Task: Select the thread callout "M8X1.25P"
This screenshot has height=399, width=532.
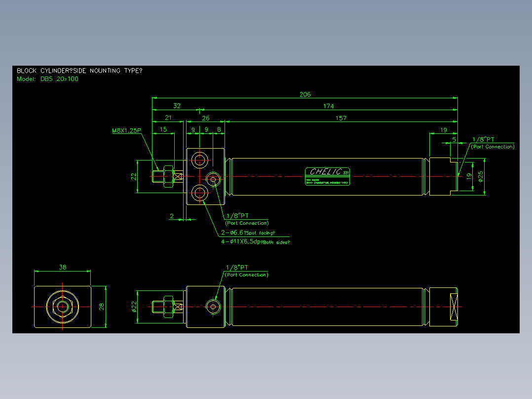Action: click(x=126, y=130)
